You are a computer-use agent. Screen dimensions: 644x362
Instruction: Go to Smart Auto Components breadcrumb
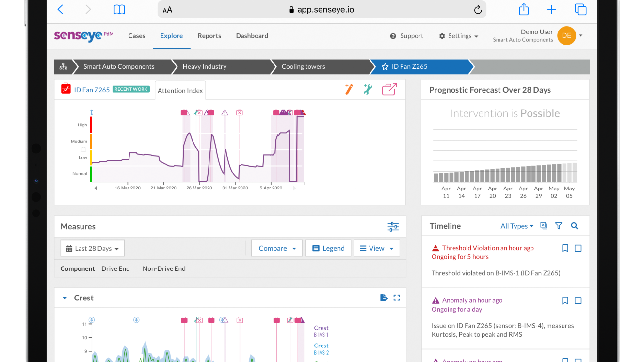point(119,67)
